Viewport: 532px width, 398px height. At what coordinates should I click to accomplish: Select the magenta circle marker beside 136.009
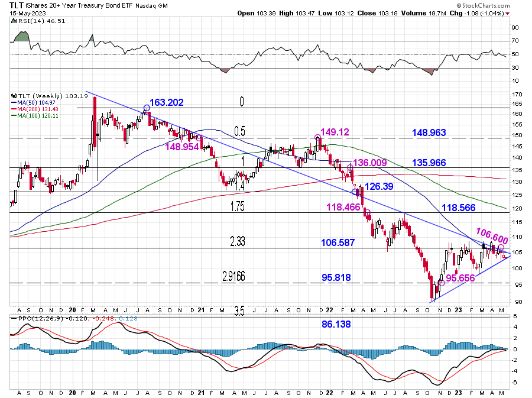pyautogui.click(x=351, y=167)
